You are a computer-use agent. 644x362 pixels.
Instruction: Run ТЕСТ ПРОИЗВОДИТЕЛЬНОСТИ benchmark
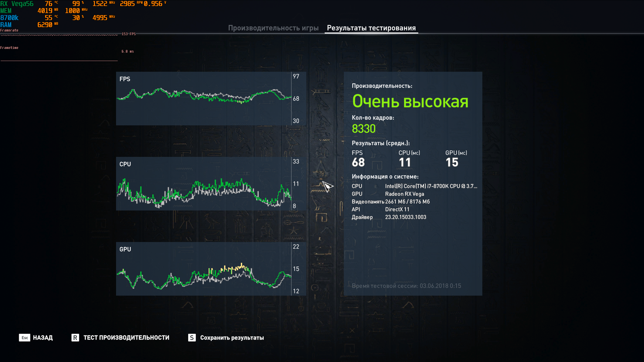click(126, 338)
